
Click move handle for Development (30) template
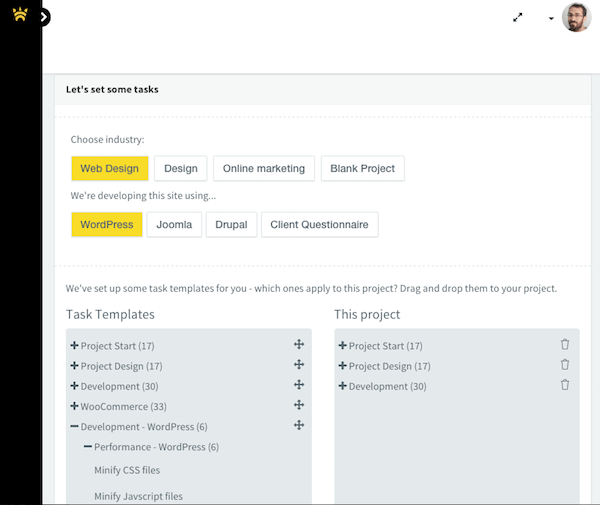[x=299, y=384]
